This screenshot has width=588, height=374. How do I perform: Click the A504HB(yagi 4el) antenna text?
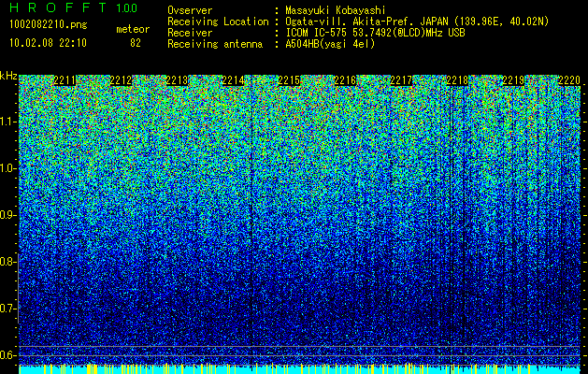tap(330, 44)
